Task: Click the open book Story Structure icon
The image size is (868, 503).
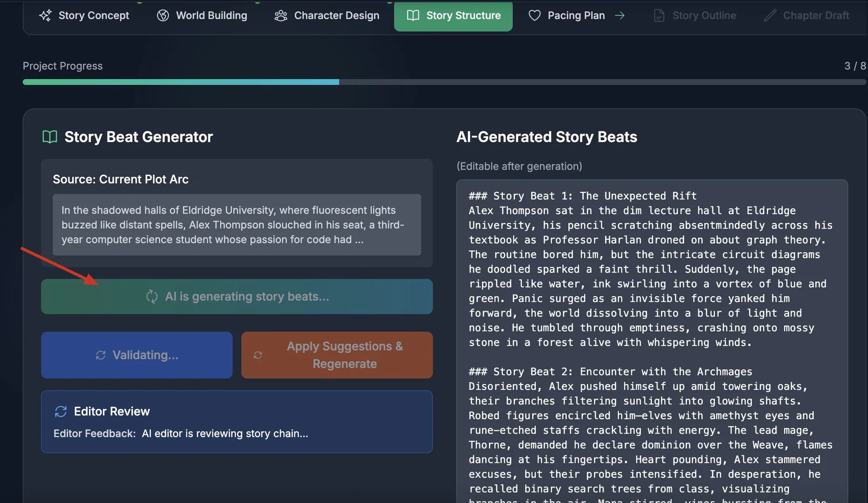Action: pos(413,15)
